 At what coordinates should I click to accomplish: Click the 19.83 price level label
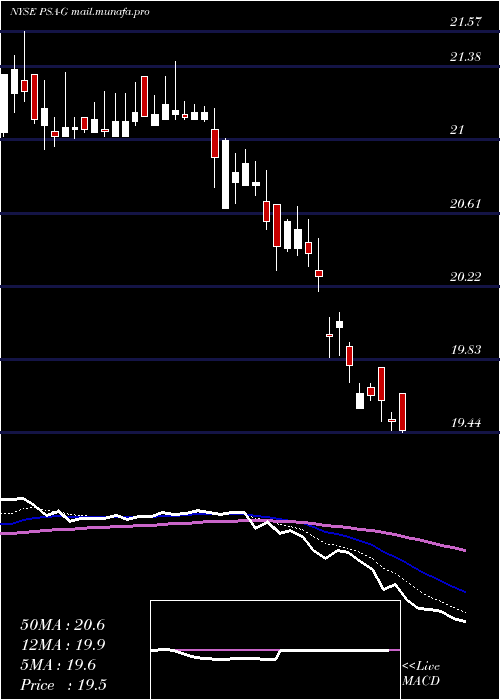coord(466,350)
